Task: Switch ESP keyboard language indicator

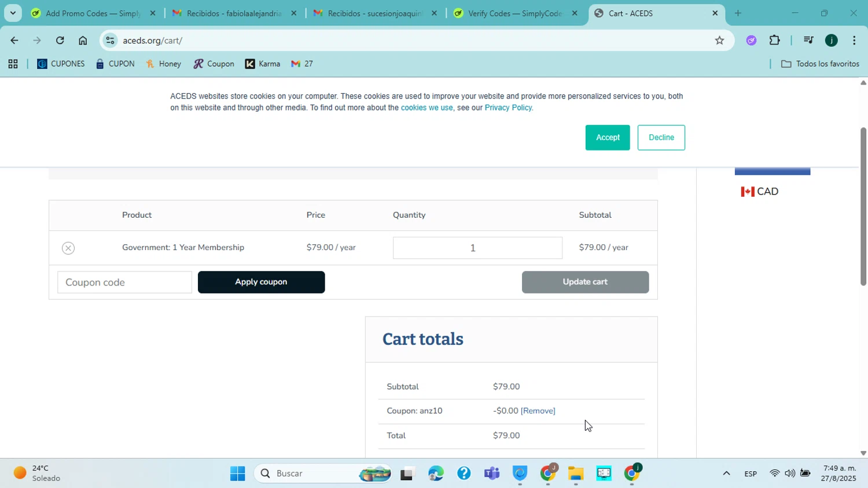Action: click(x=751, y=474)
